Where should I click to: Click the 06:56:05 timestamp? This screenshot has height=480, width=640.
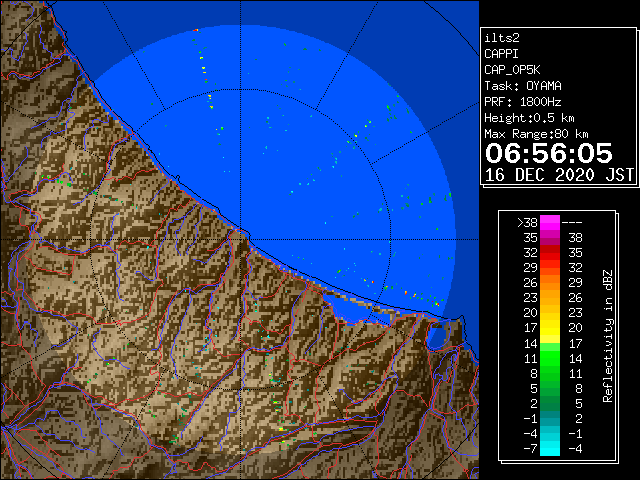click(549, 153)
